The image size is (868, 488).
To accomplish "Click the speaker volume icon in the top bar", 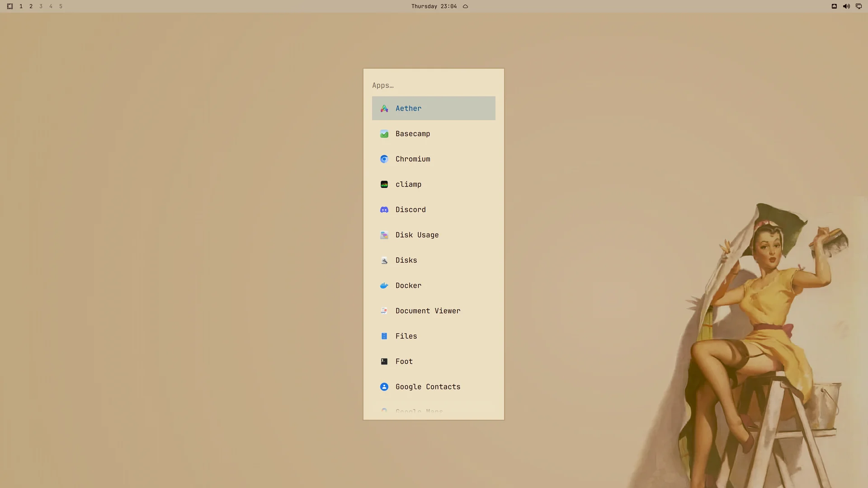I will 846,6.
